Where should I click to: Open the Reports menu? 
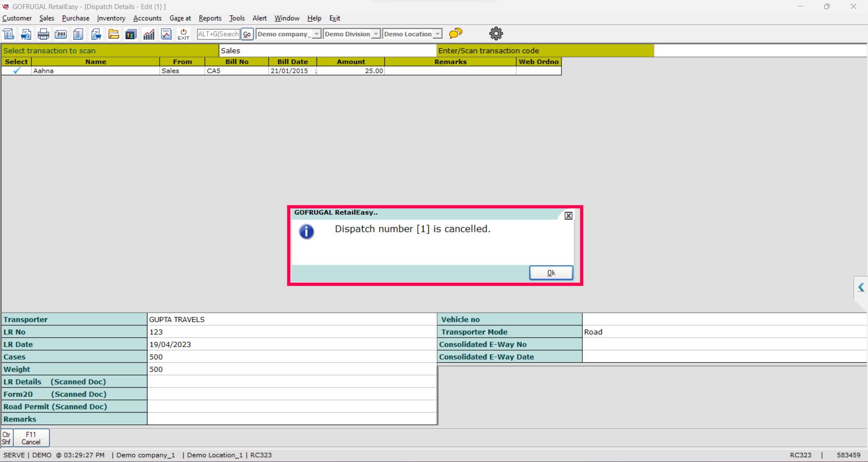tap(210, 18)
